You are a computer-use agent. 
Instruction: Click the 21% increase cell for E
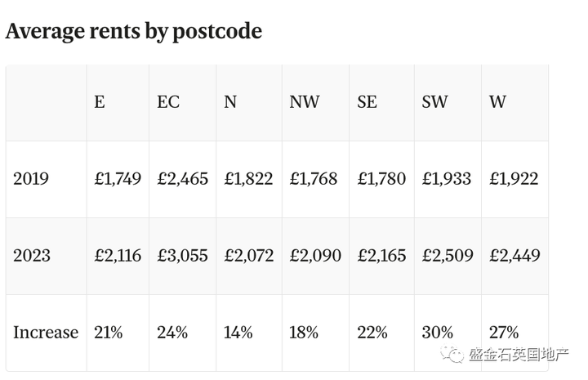pos(108,333)
